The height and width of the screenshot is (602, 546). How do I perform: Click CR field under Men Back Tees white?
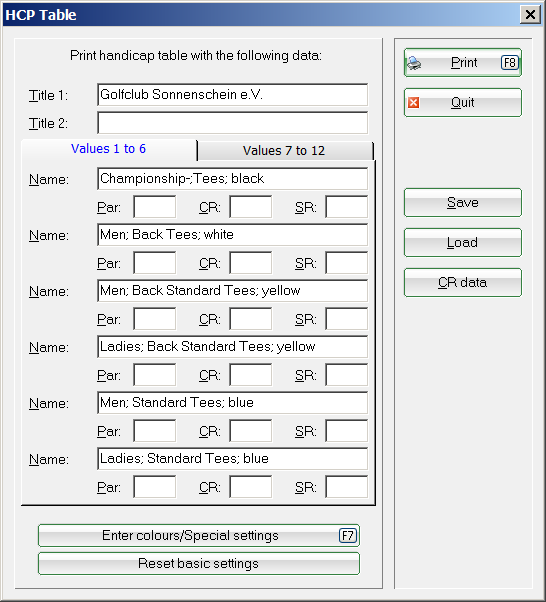(251, 263)
